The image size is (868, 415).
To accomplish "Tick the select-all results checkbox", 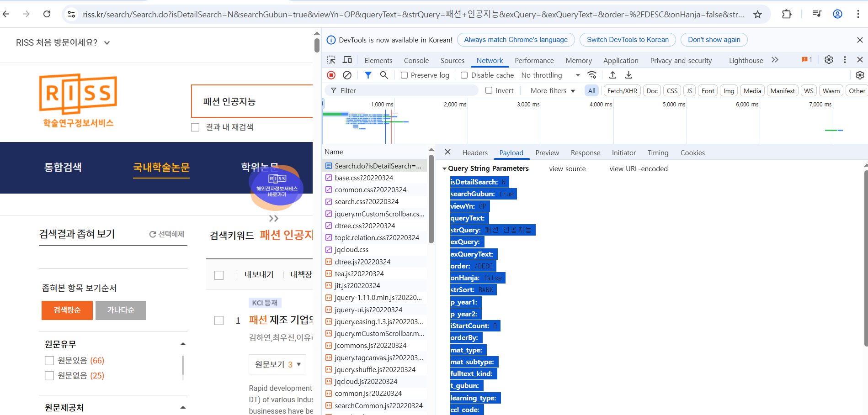I will pos(219,275).
